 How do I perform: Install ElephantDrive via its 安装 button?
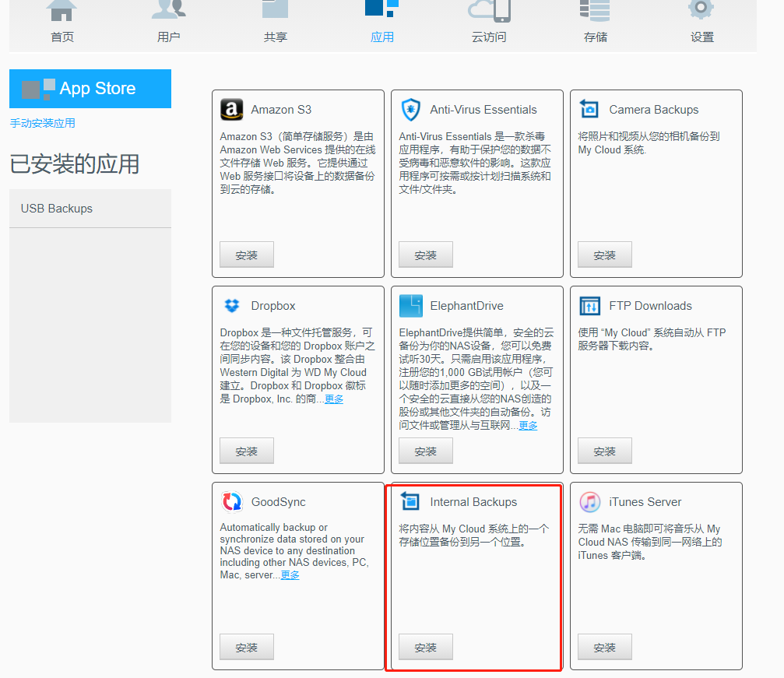click(426, 451)
